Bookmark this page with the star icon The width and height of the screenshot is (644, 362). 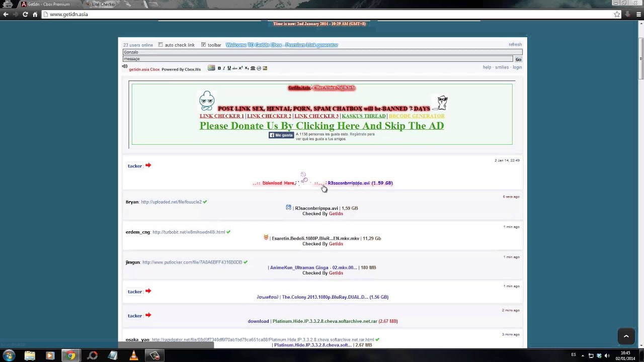tap(617, 15)
